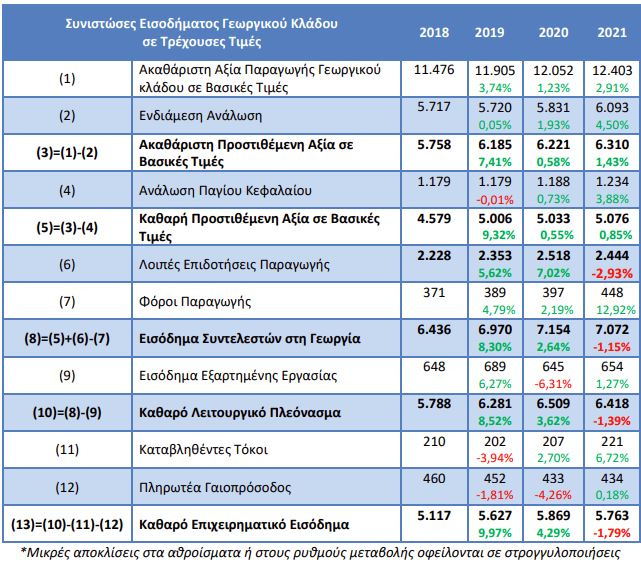Click the 5.763 value for 2021

pos(612,516)
